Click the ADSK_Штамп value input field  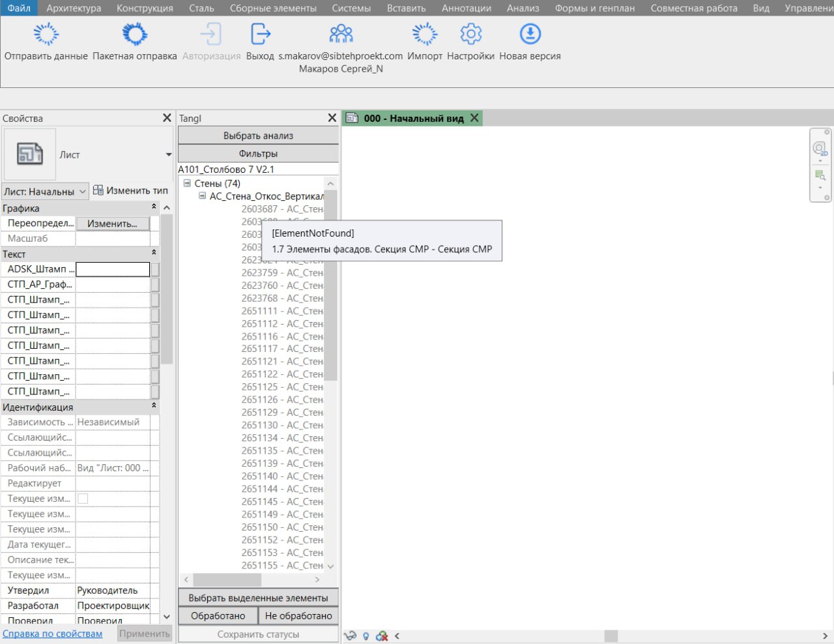(113, 269)
